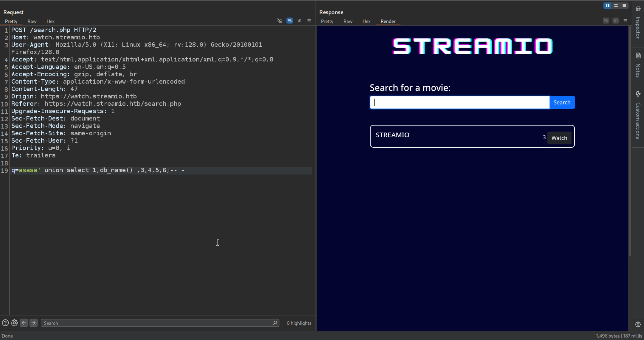Open the Notes side panel
The image size is (644, 340).
pyautogui.click(x=638, y=66)
